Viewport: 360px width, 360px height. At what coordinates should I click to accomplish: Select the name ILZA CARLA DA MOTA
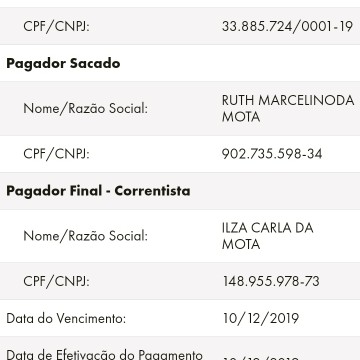(x=267, y=236)
